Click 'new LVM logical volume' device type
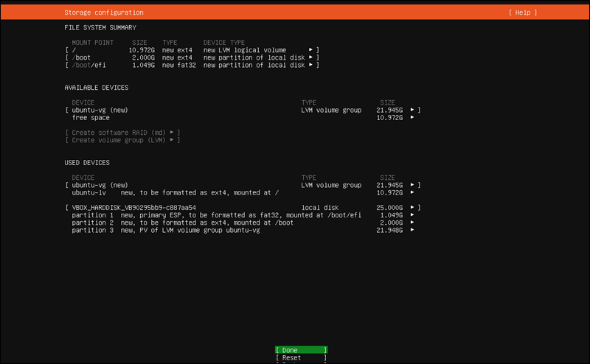Image resolution: width=590 pixels, height=364 pixels. click(245, 49)
